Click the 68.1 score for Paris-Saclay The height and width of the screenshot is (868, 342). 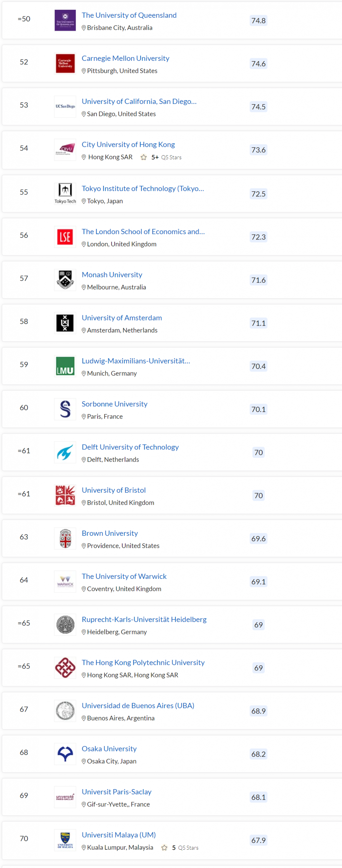coord(258,797)
